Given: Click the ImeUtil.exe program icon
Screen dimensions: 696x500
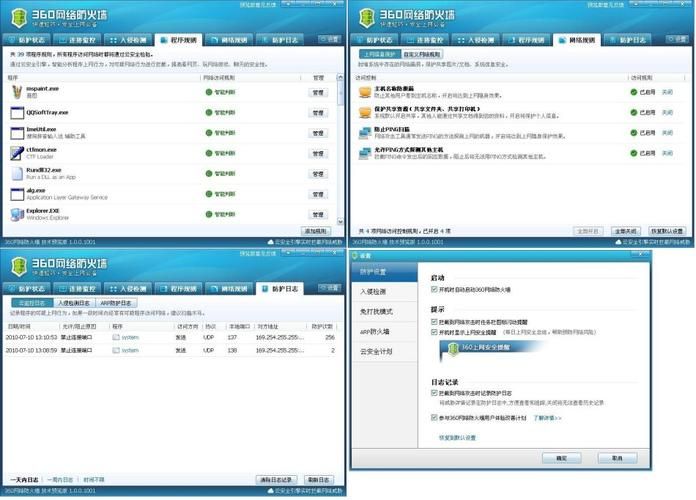Looking at the screenshot, I should click(17, 133).
